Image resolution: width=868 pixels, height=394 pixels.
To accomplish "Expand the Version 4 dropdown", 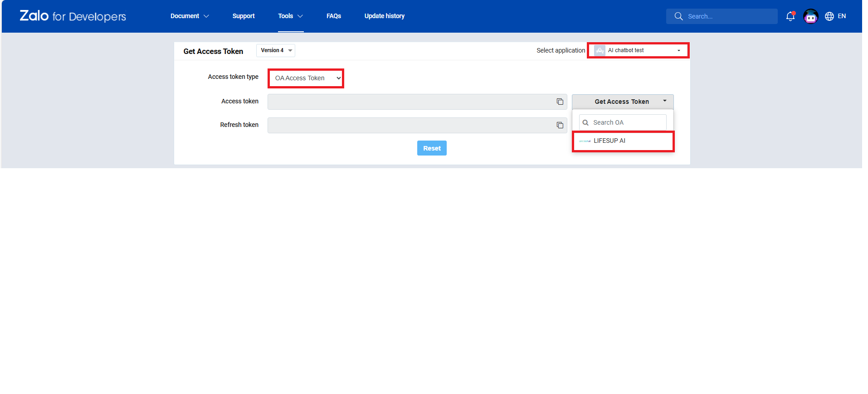I will point(275,50).
